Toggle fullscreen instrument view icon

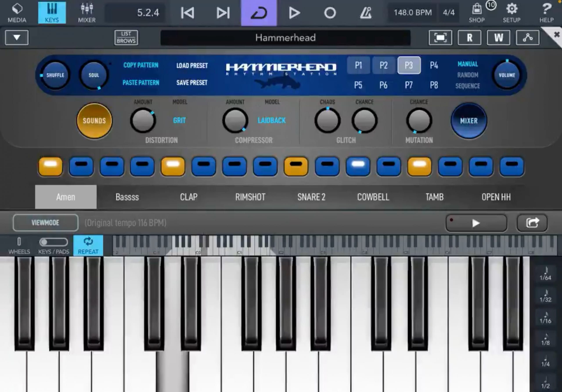pos(440,38)
